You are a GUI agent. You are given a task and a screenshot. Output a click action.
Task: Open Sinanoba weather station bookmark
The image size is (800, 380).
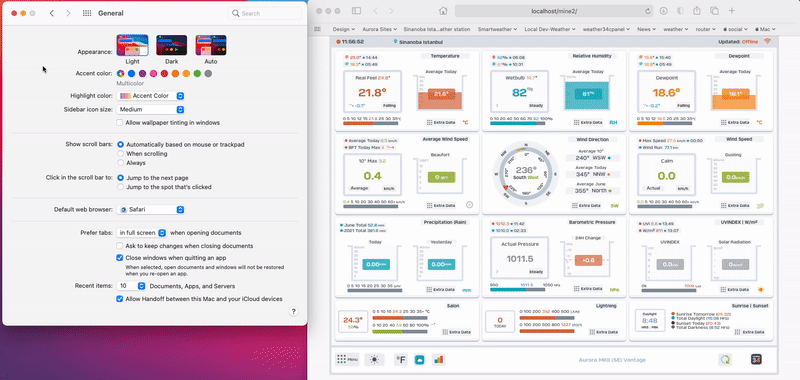[x=436, y=29]
